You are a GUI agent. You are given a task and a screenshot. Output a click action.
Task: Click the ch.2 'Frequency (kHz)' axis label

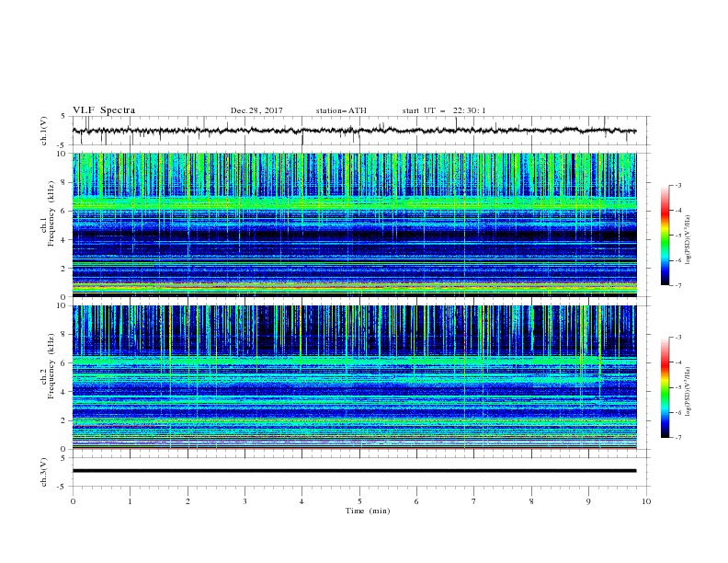point(52,365)
